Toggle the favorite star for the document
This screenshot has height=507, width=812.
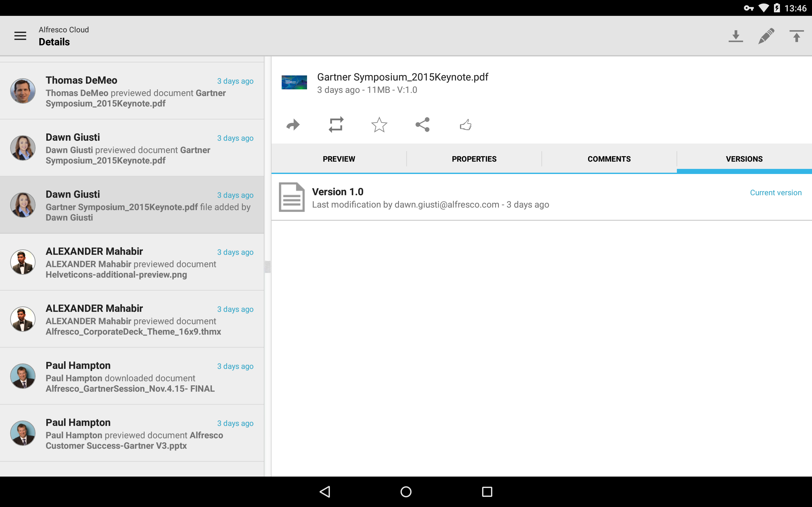tap(379, 125)
